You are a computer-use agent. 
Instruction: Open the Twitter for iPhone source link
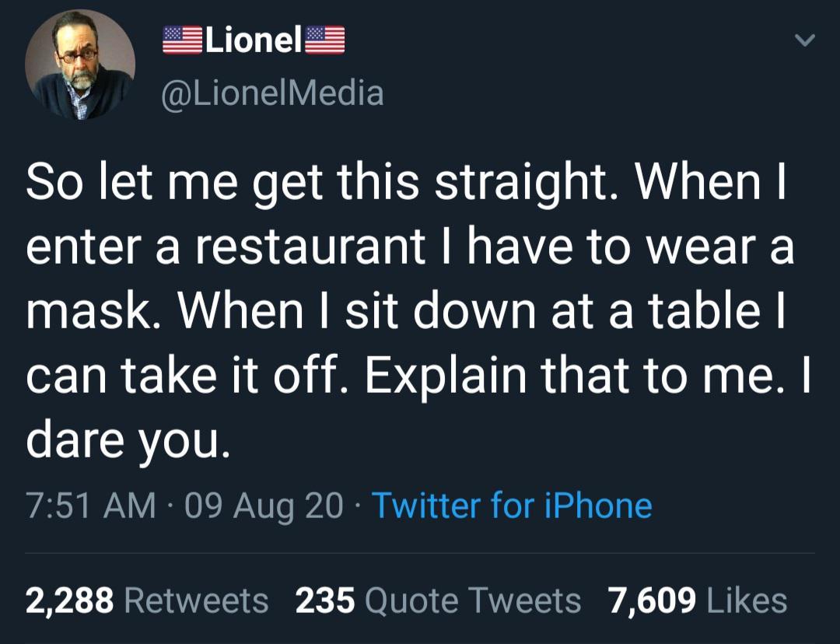512,506
